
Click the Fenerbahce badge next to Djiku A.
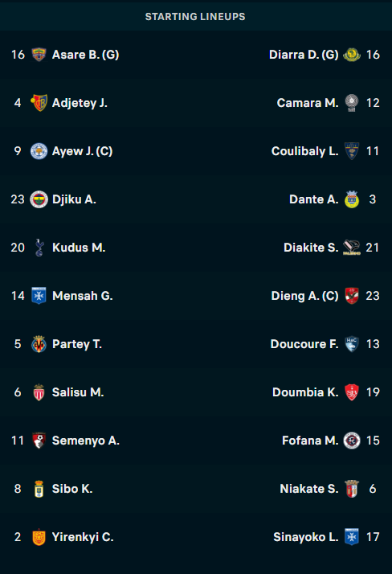coord(39,199)
